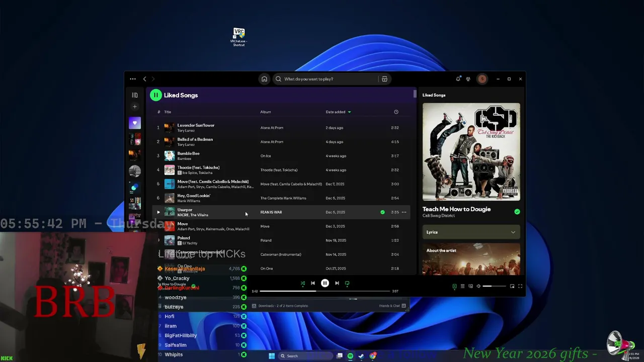Viewport: 644px width, 362px height.
Task: Open the Miniplayer
Action: [512, 286]
